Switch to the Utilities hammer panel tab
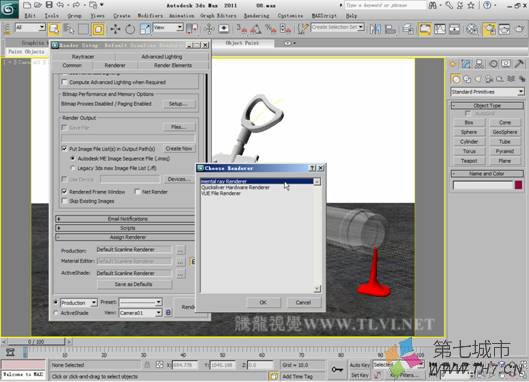Image resolution: width=529 pixels, height=382 pixels. 519,64
